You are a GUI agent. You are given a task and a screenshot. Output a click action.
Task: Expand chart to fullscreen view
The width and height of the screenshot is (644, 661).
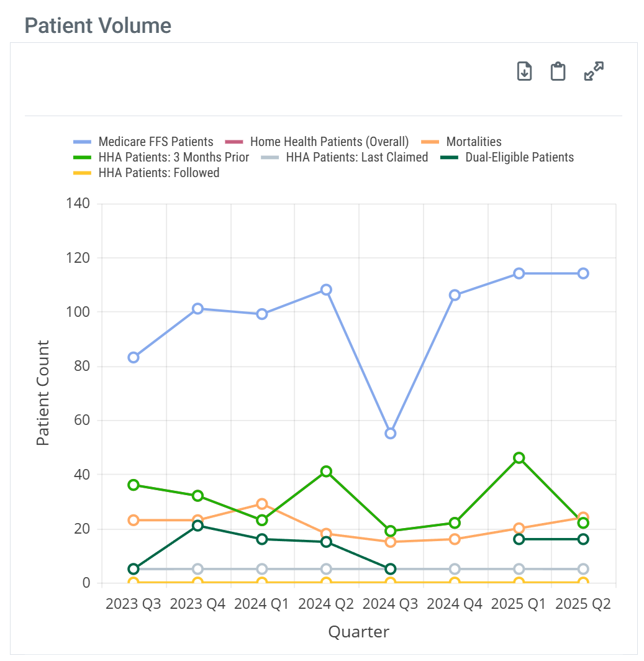594,71
